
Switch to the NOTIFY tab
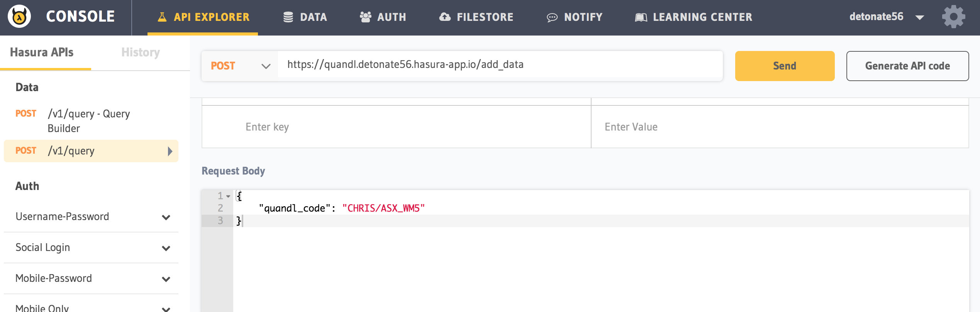point(575,17)
